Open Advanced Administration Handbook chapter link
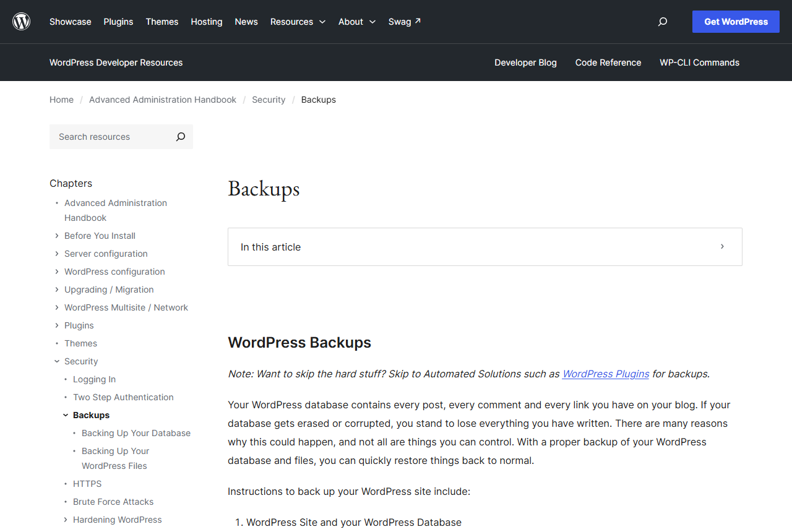792x532 pixels. [x=116, y=210]
